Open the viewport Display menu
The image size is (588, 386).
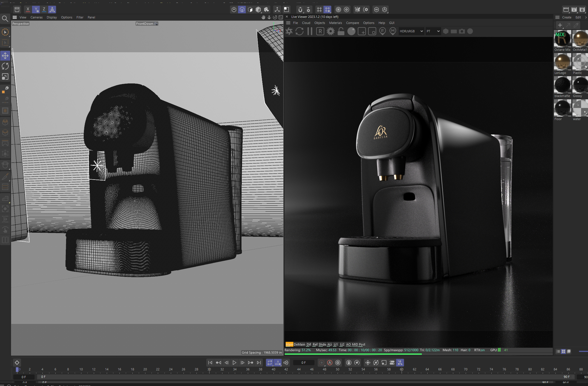pyautogui.click(x=52, y=17)
